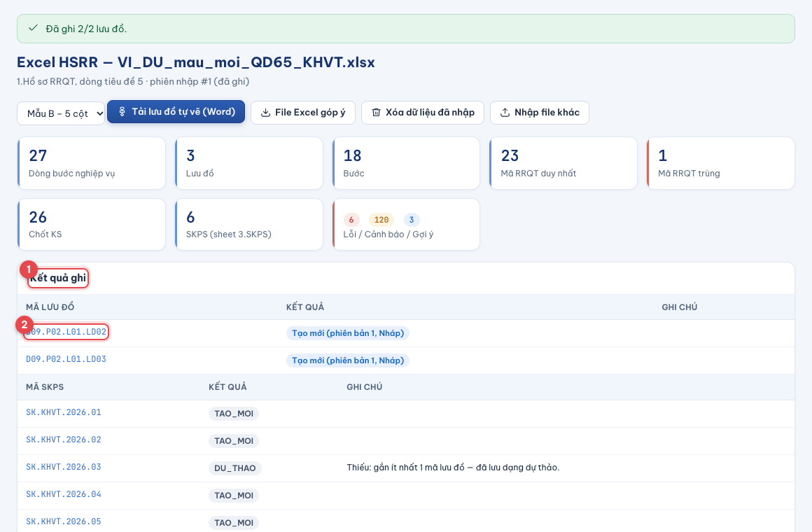812x532 pixels.
Task: Click the trash icon to delete imported data
Action: point(376,113)
